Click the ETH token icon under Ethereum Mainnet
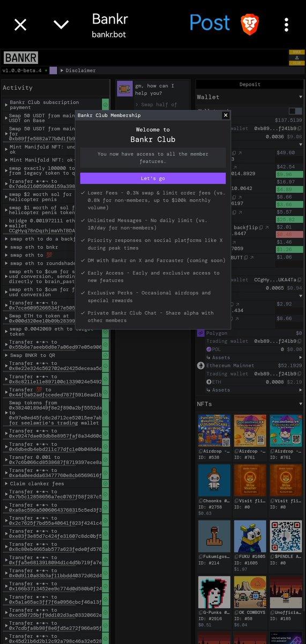This screenshot has height=644, width=306. tap(208, 382)
